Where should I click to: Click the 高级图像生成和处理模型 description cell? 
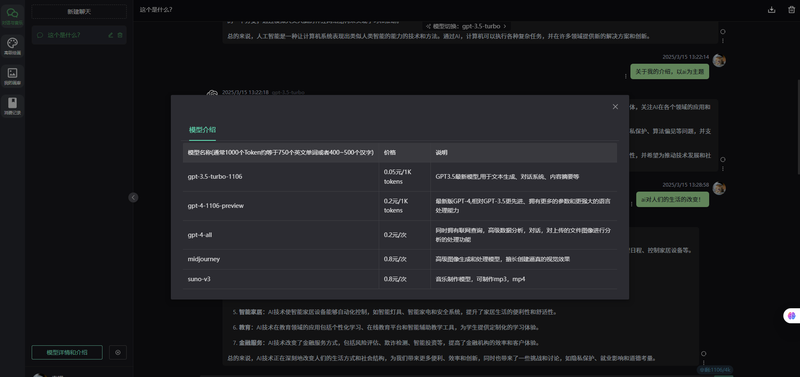pyautogui.click(x=523, y=259)
